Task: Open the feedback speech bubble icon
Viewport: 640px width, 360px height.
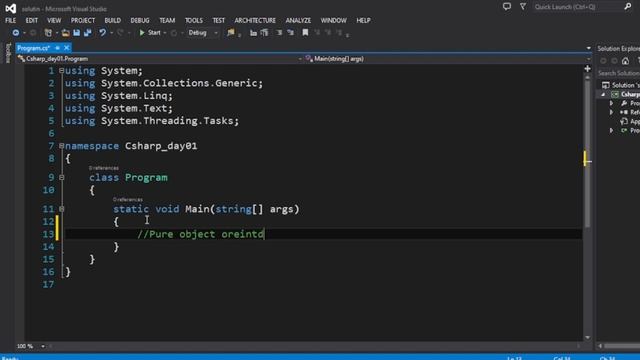Action: tap(507, 7)
